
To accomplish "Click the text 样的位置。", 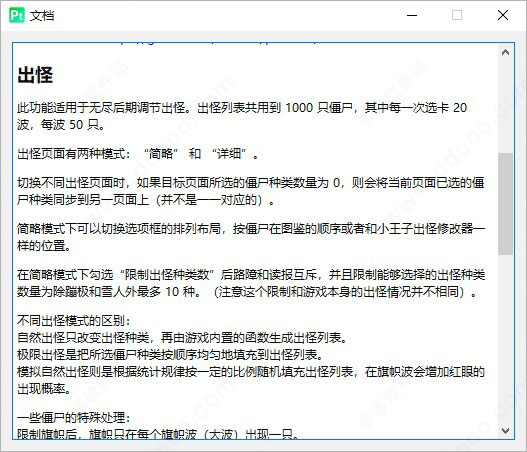I will pos(44,246).
